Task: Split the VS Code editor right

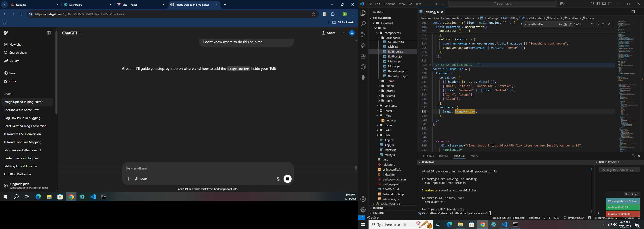Action: [x=633, y=12]
